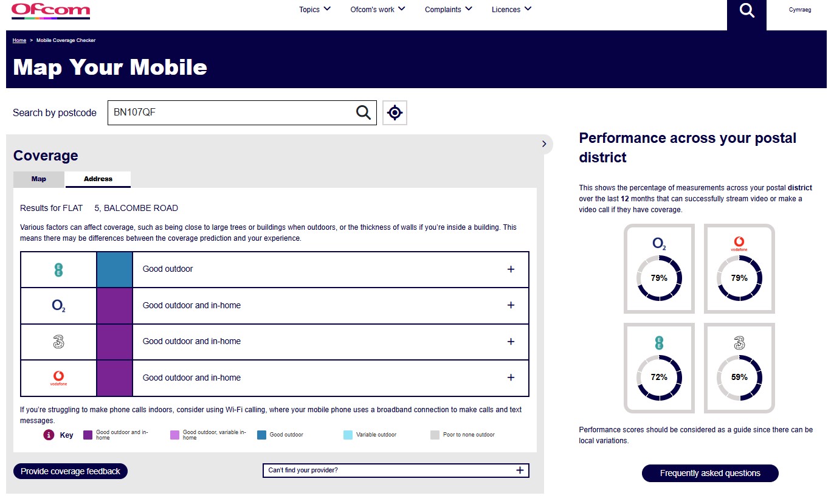The image size is (831, 504).
Task: Click Provide coverage feedback button
Action: tap(71, 471)
